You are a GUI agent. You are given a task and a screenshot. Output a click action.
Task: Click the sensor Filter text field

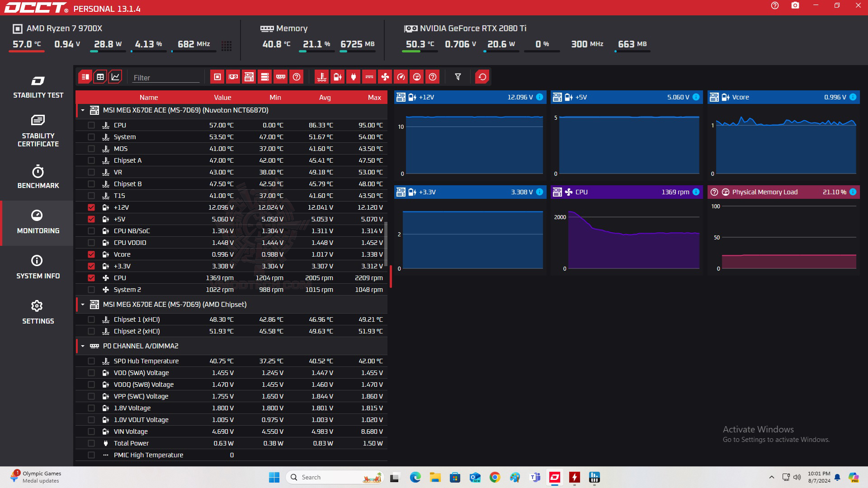[165, 78]
